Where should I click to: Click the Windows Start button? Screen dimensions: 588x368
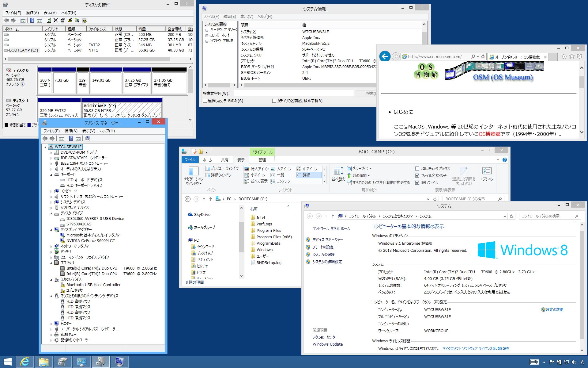(7, 362)
